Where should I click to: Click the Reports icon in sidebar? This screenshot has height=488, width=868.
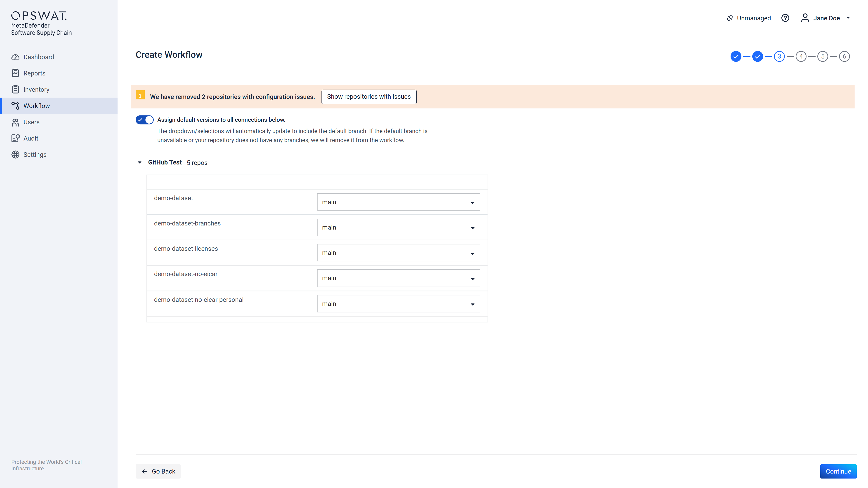coord(15,73)
